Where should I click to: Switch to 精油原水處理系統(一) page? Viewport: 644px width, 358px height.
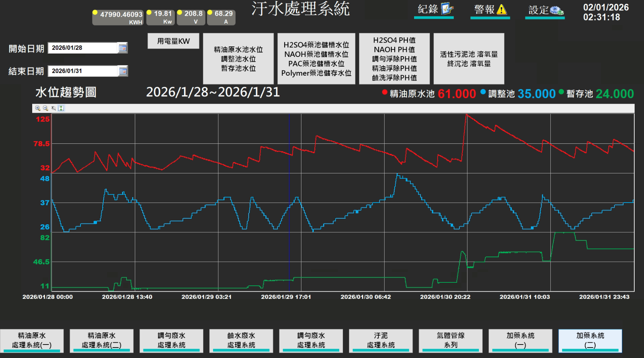32,340
